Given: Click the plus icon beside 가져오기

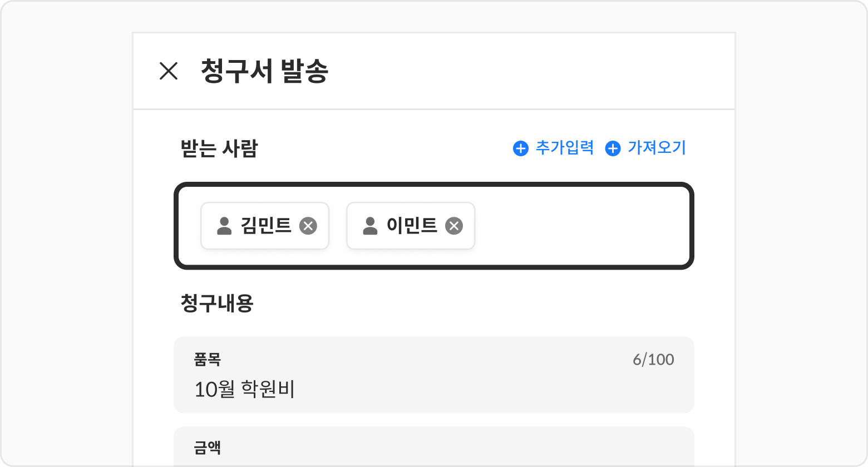Looking at the screenshot, I should (x=613, y=148).
